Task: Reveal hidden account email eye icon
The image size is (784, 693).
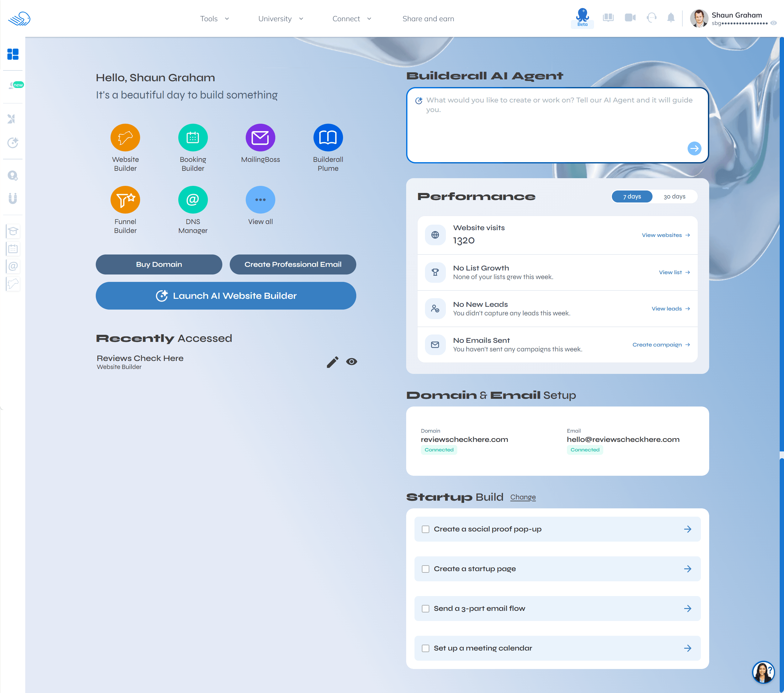Action: pyautogui.click(x=774, y=23)
